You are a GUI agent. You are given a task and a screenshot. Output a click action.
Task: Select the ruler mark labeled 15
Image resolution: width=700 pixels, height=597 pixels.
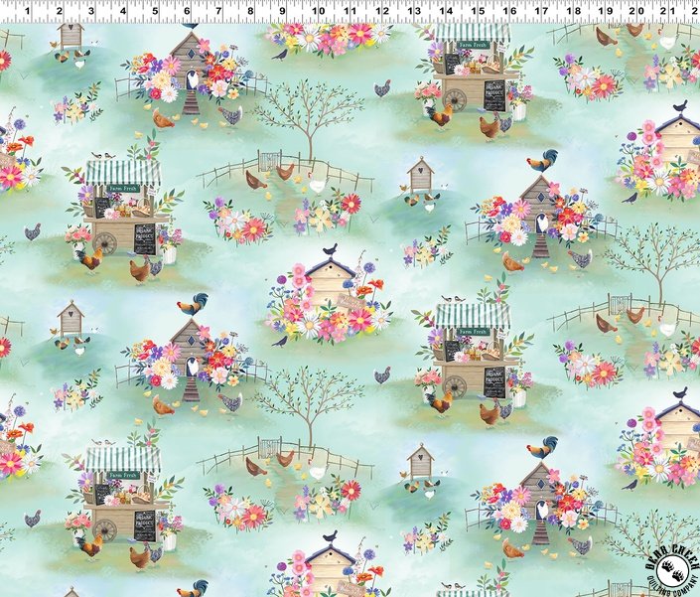(477, 12)
